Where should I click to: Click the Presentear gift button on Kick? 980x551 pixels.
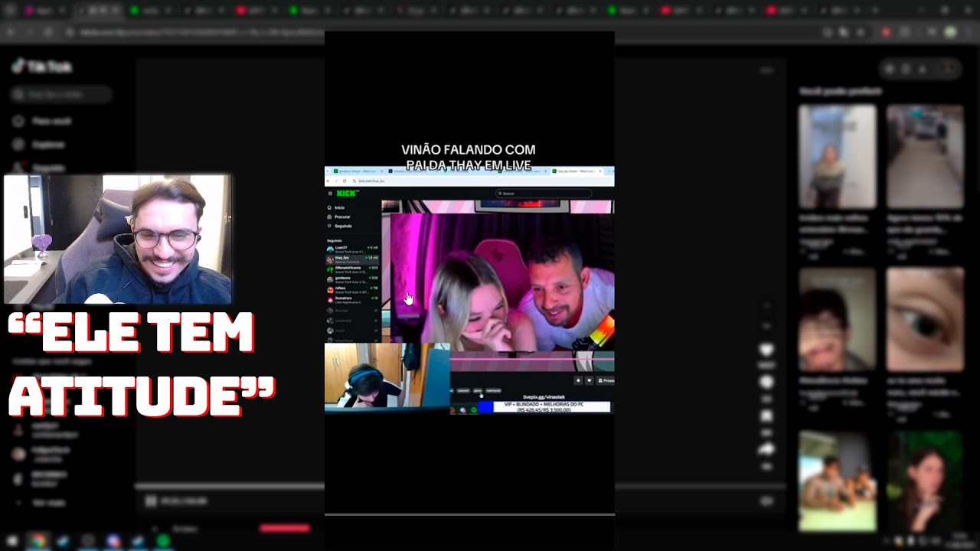tap(606, 380)
